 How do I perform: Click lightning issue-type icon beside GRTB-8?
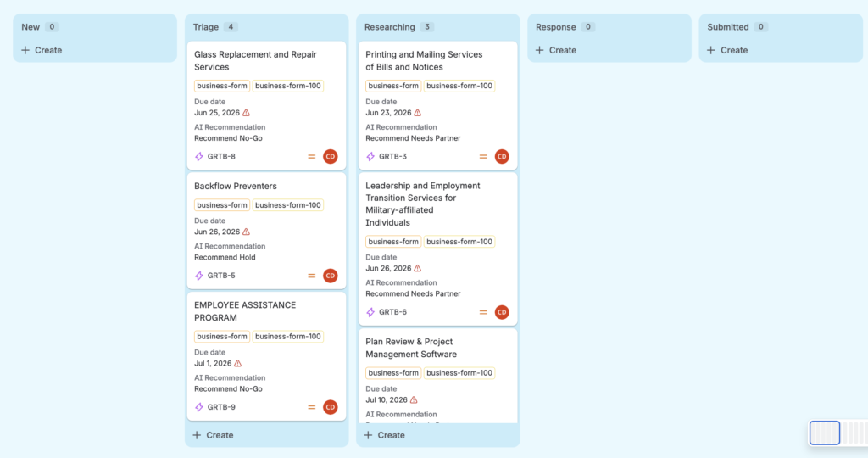point(199,157)
